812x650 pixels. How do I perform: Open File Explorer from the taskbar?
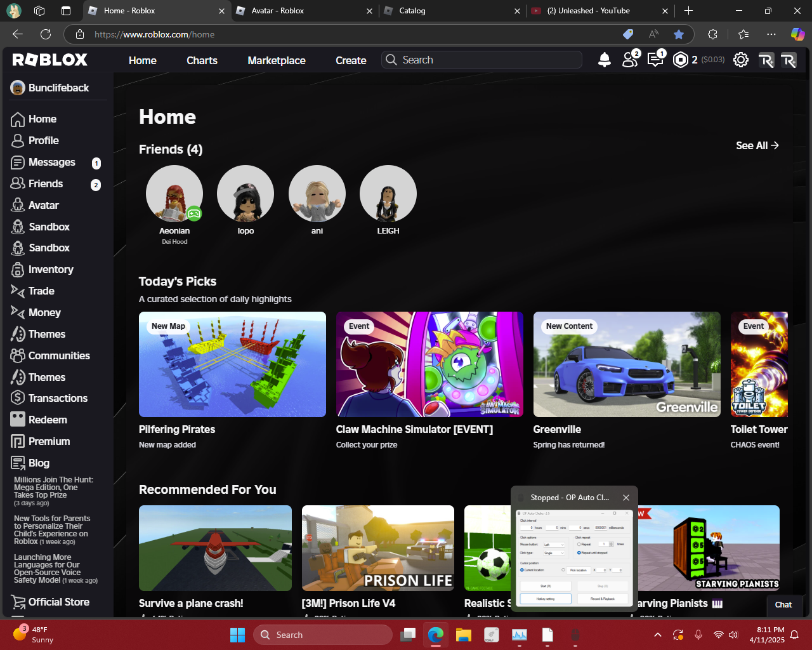(x=464, y=635)
